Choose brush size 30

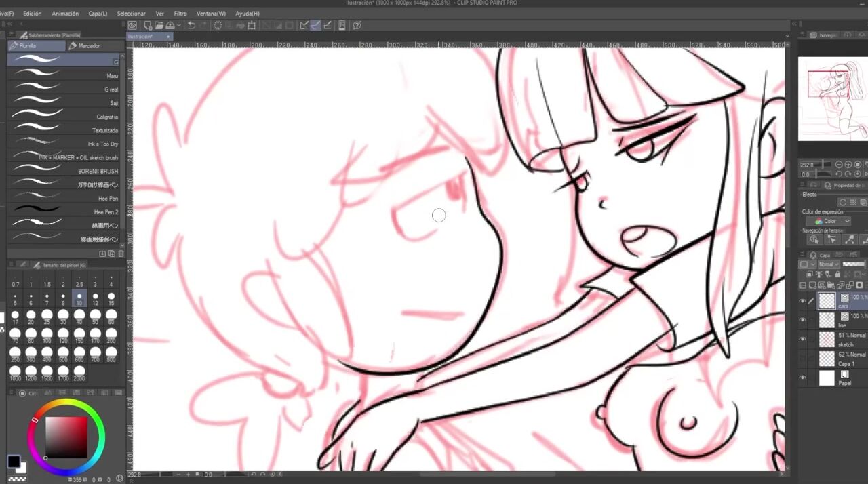(63, 315)
